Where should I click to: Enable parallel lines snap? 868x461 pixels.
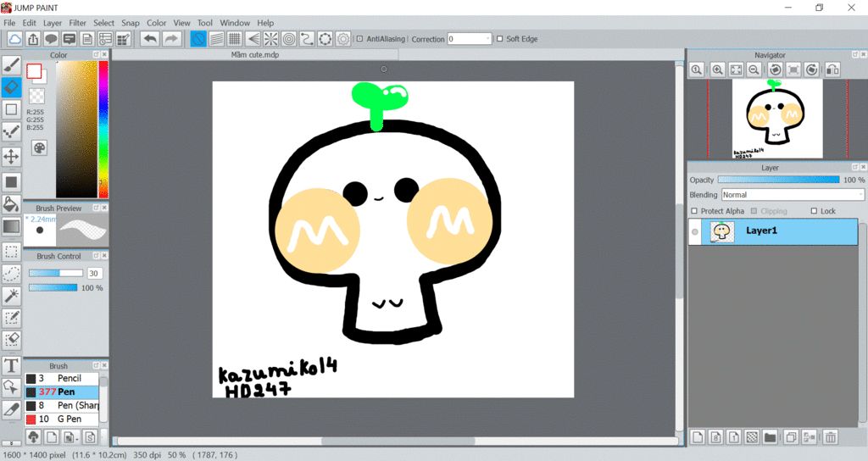click(x=216, y=39)
